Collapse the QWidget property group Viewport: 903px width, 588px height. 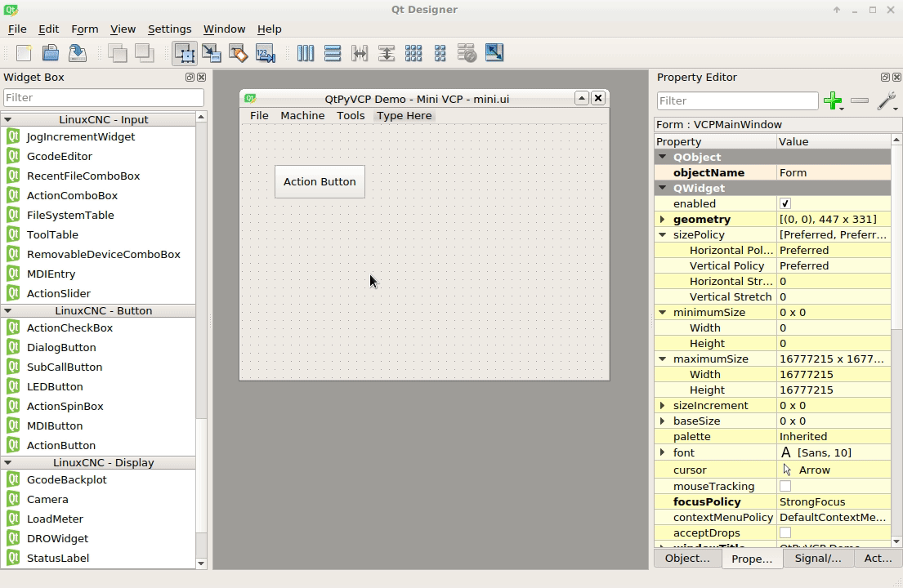[x=662, y=188]
